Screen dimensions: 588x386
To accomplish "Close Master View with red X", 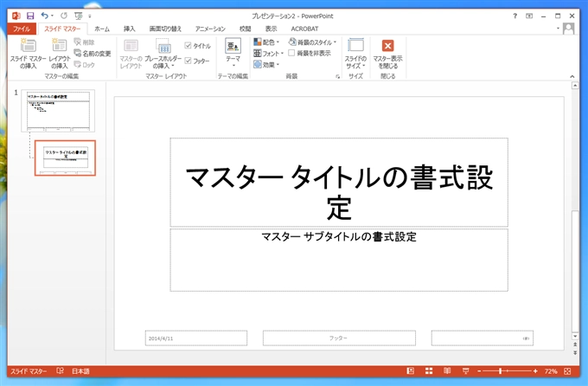I will (x=387, y=52).
